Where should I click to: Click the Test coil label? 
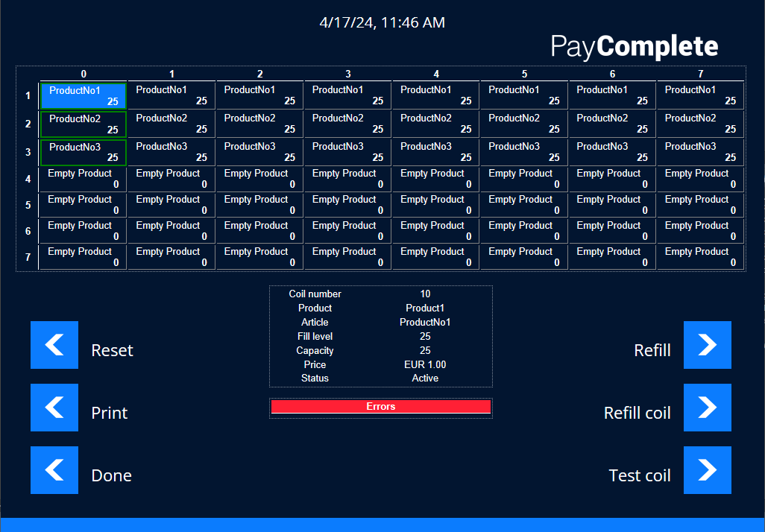coord(639,475)
